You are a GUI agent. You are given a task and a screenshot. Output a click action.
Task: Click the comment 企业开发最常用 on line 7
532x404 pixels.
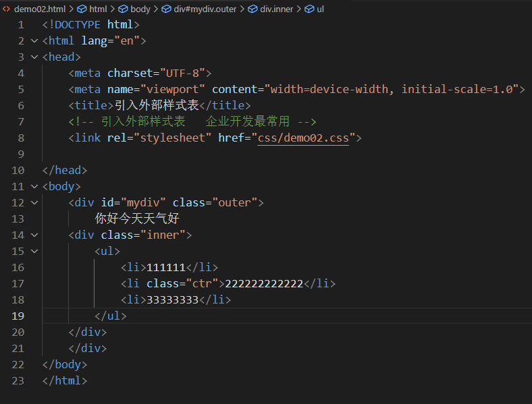[x=248, y=121]
